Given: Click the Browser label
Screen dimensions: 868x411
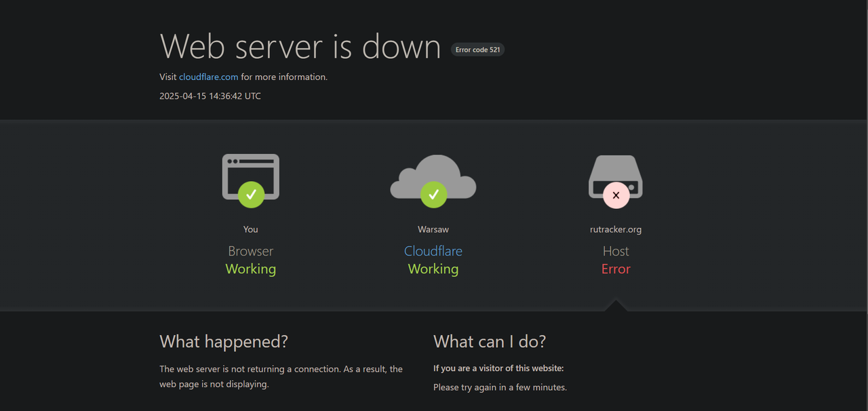Looking at the screenshot, I should 251,251.
